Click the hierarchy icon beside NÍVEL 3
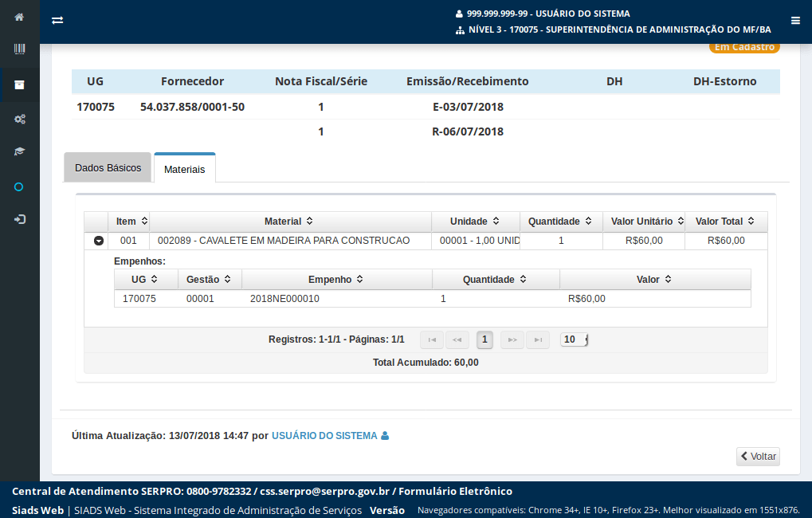Image resolution: width=812 pixels, height=518 pixels. click(460, 30)
